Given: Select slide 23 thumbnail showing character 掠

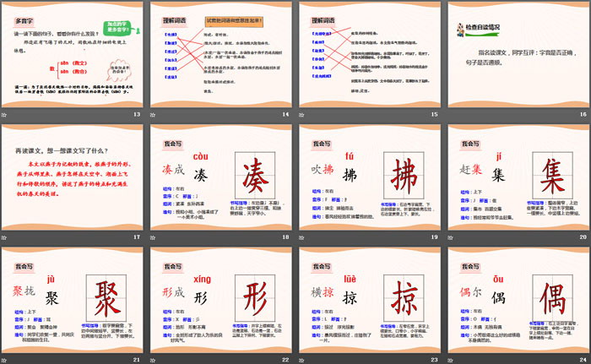Looking at the screenshot, I should [370, 301].
